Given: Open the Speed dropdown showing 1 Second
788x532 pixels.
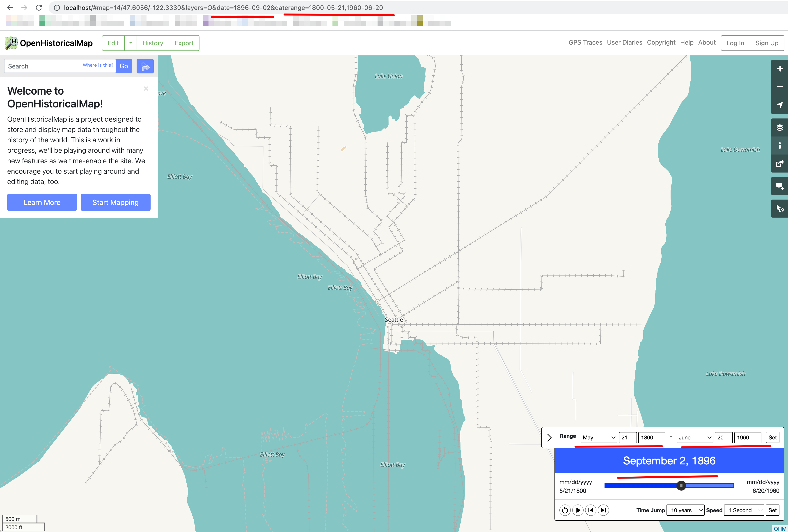Looking at the screenshot, I should (744, 510).
